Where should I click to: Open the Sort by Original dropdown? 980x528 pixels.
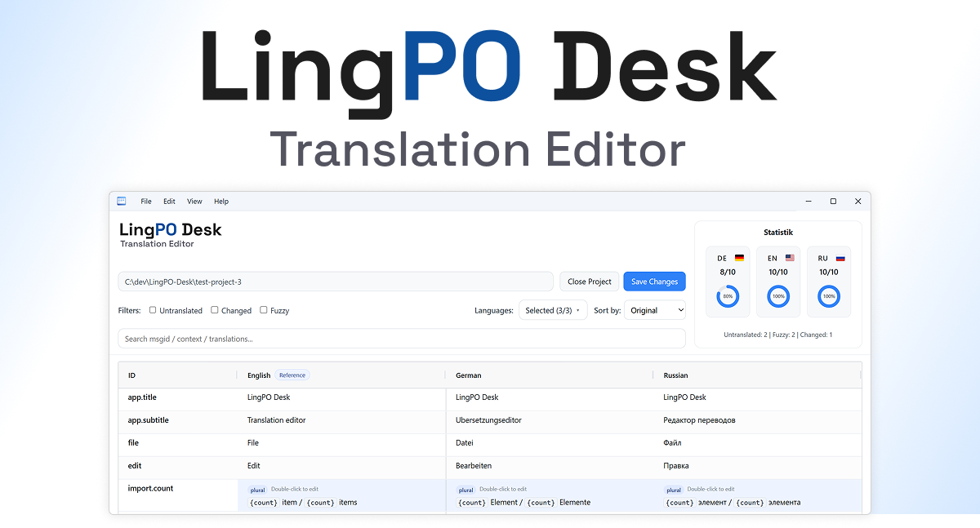[655, 310]
